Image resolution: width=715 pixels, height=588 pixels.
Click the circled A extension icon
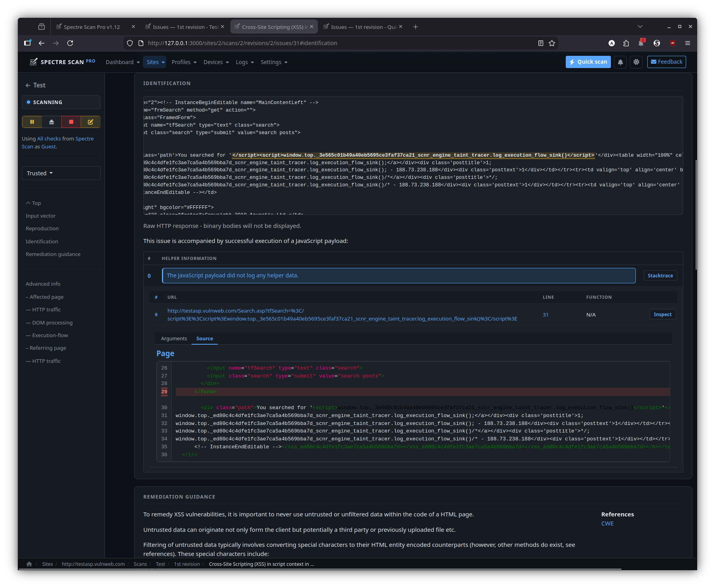coord(612,43)
